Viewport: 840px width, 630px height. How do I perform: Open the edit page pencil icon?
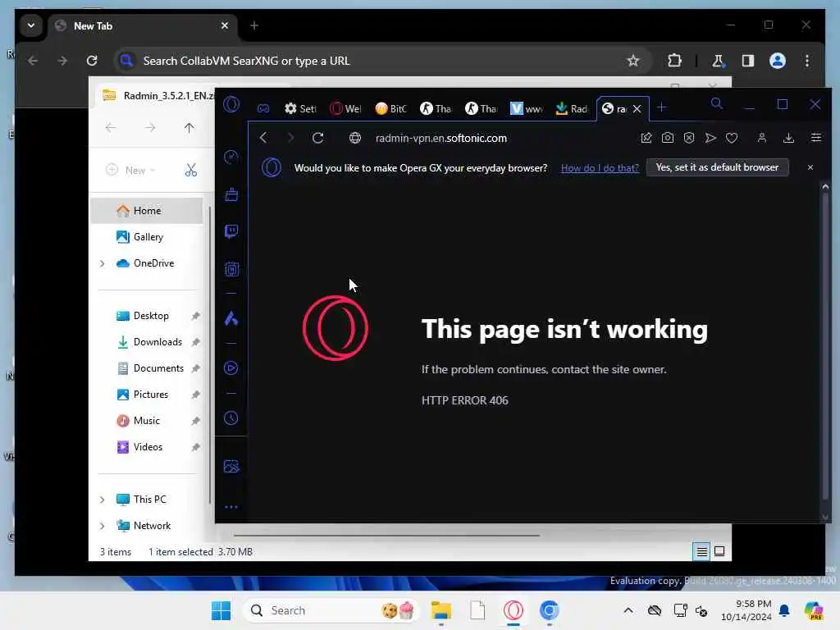[x=646, y=138]
